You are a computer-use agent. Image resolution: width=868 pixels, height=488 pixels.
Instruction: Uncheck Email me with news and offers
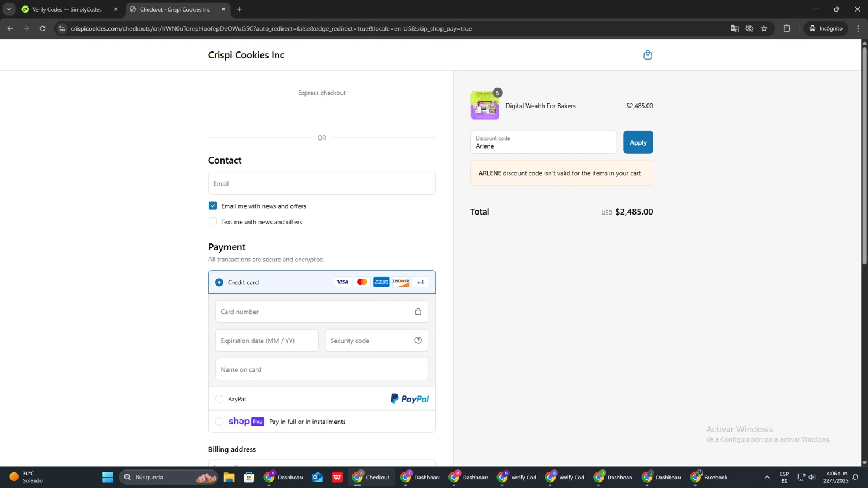point(213,206)
